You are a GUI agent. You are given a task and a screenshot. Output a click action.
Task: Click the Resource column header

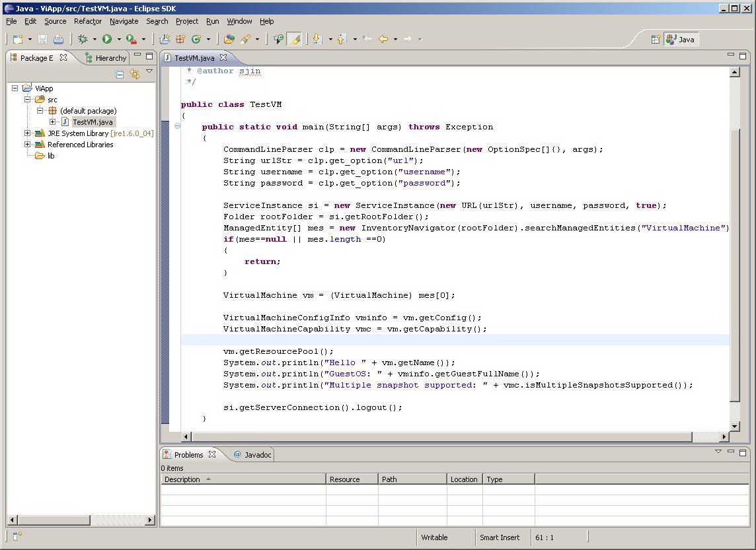click(352, 479)
